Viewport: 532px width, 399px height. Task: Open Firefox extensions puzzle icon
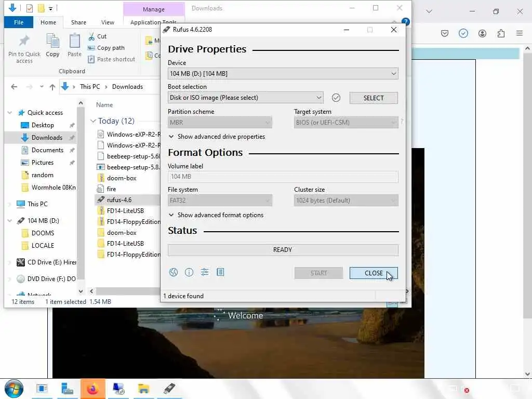click(x=501, y=33)
